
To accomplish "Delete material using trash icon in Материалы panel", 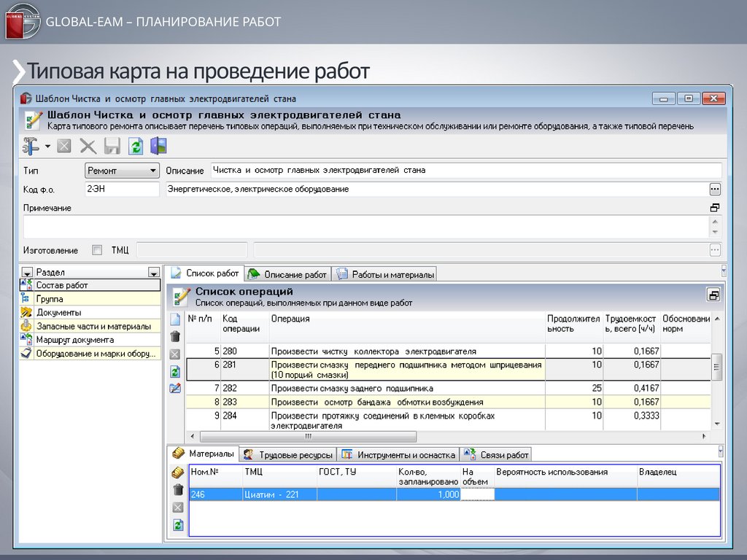I will coord(178,490).
